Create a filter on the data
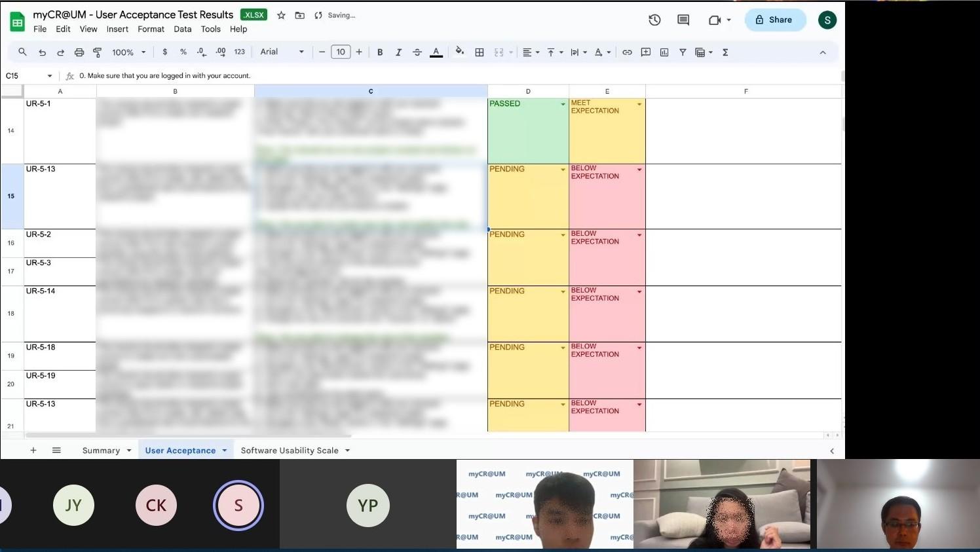Image resolution: width=980 pixels, height=552 pixels. pyautogui.click(x=683, y=52)
